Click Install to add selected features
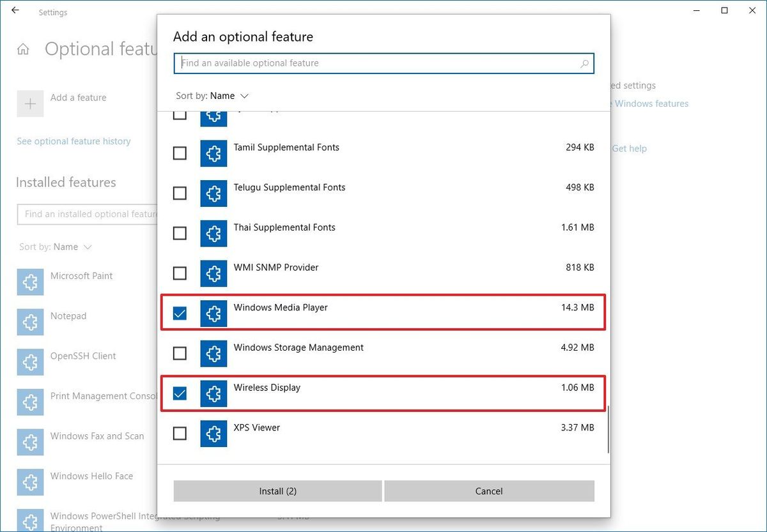 (277, 491)
